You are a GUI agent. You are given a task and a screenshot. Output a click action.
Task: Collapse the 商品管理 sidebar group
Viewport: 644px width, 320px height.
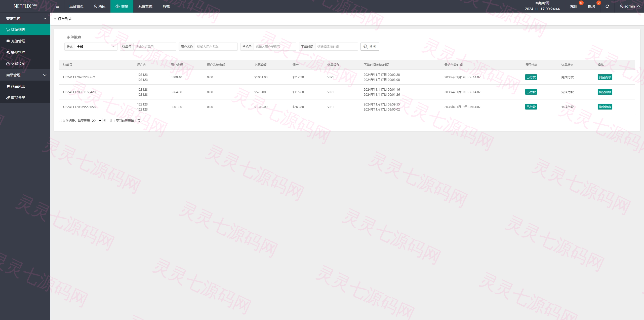(x=25, y=75)
